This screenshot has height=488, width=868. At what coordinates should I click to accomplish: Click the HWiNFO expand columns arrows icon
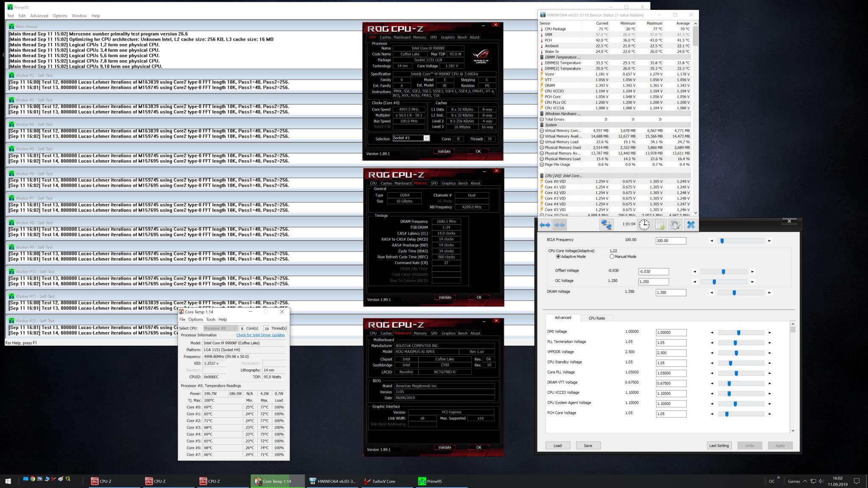click(545, 225)
